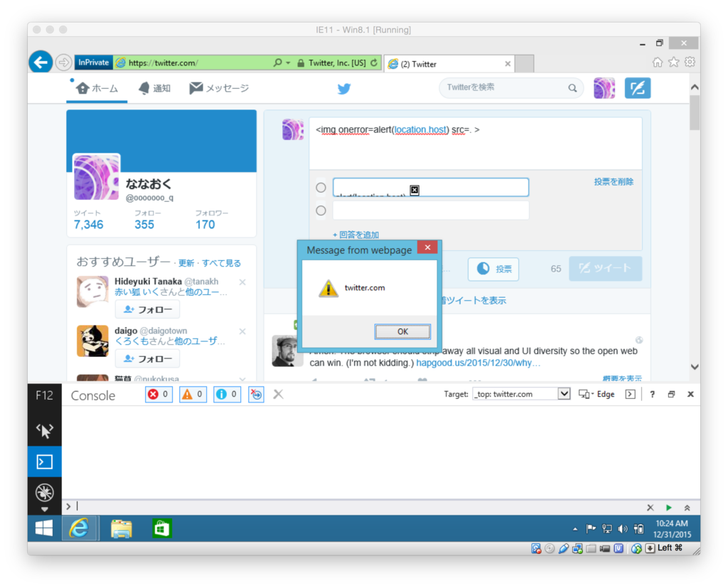Follow Hideyuki Tanaka with フォロー button
This screenshot has height=588, width=728.
coord(148,309)
